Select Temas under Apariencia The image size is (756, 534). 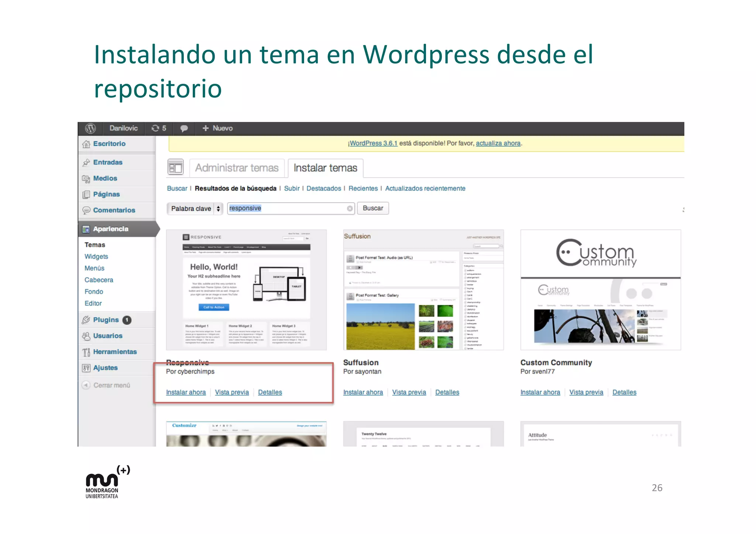tap(95, 245)
